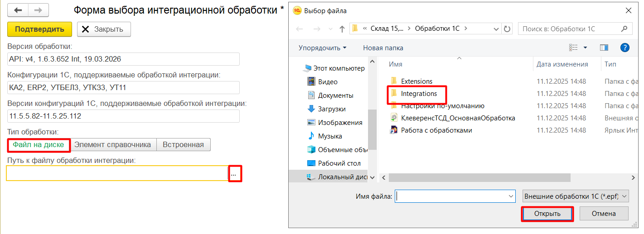Click the navigation pane scroll-up arrow

pyautogui.click(x=372, y=62)
